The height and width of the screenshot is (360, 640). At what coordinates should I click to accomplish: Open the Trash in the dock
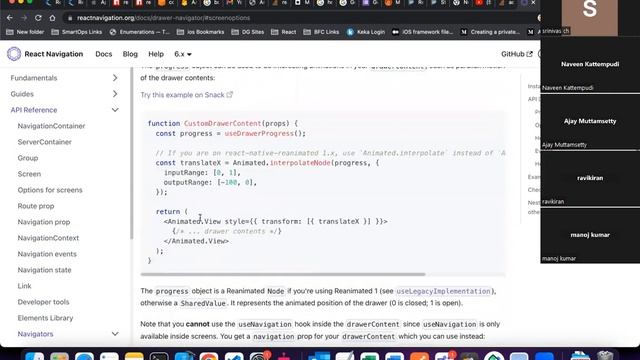[x=606, y=356]
